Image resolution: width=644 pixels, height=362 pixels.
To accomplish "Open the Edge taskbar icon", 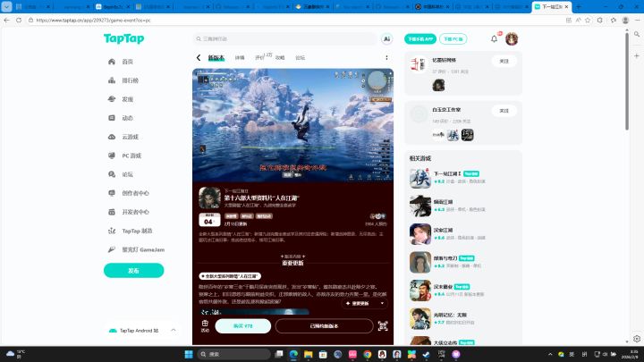I will [293, 354].
